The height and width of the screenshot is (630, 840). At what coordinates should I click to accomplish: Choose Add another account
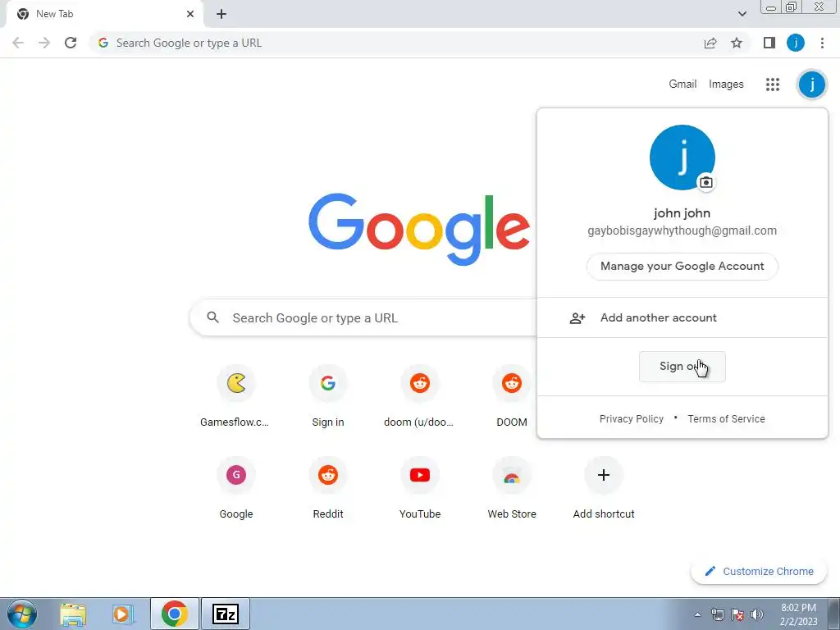[x=682, y=317]
